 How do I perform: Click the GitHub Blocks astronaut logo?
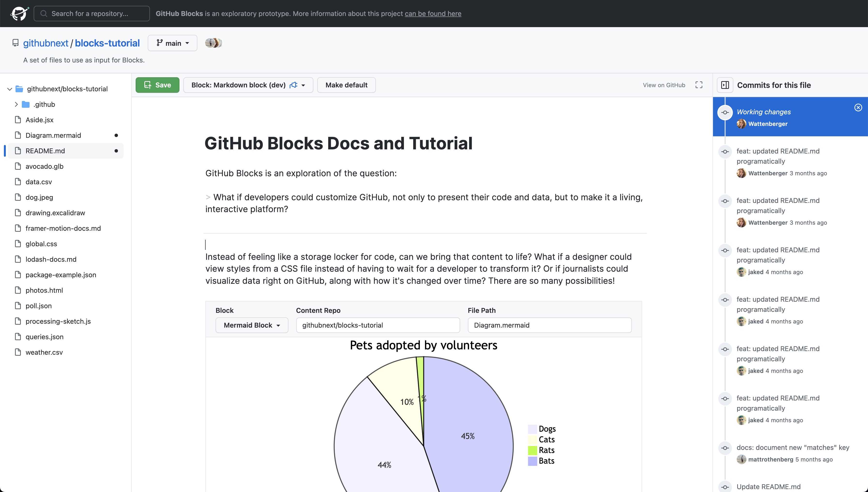coord(19,14)
